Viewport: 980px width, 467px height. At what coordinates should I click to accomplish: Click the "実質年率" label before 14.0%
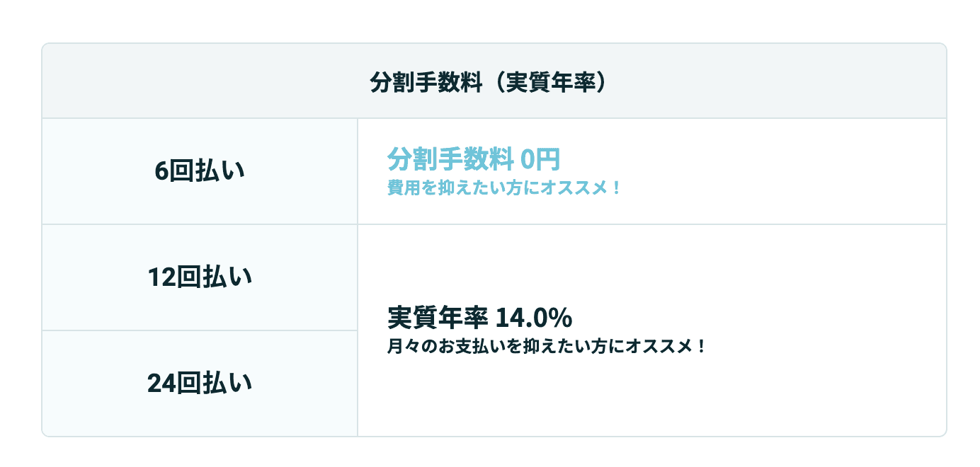(x=437, y=318)
